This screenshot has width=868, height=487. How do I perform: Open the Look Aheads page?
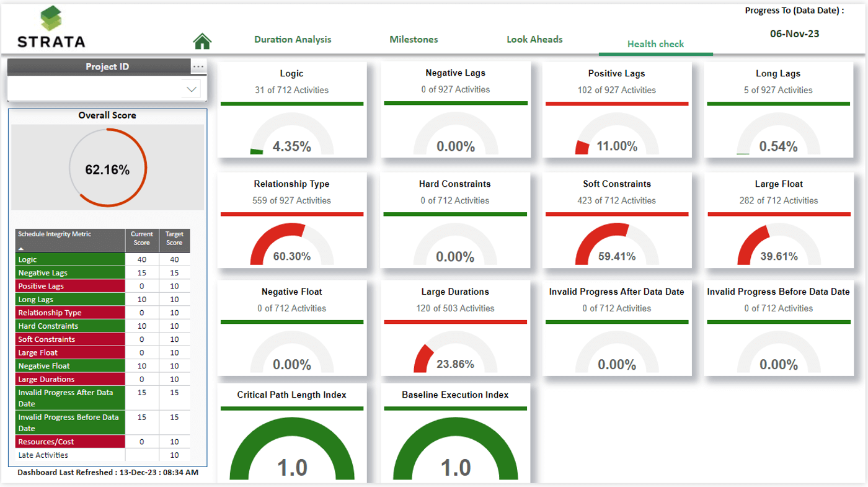coord(534,39)
